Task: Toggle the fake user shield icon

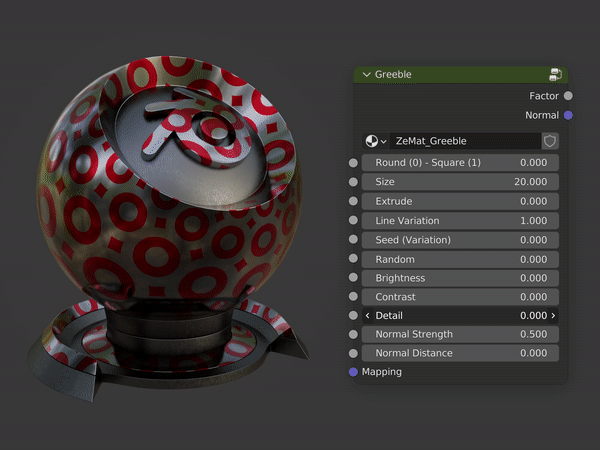Action: (x=550, y=141)
